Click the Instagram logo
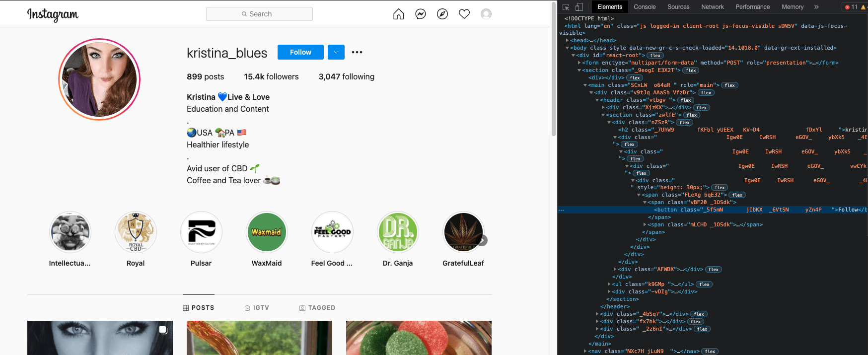 [x=53, y=14]
